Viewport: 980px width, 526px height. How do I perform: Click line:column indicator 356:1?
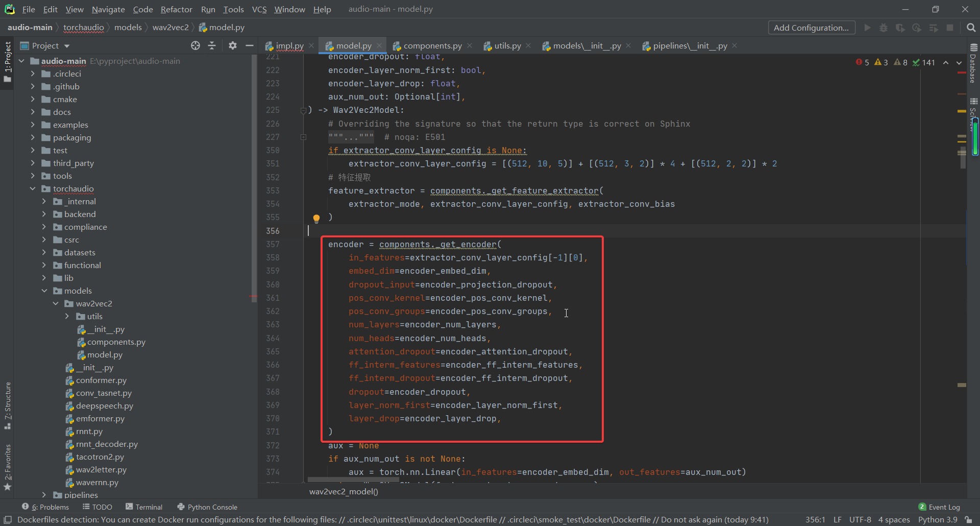[x=815, y=520]
